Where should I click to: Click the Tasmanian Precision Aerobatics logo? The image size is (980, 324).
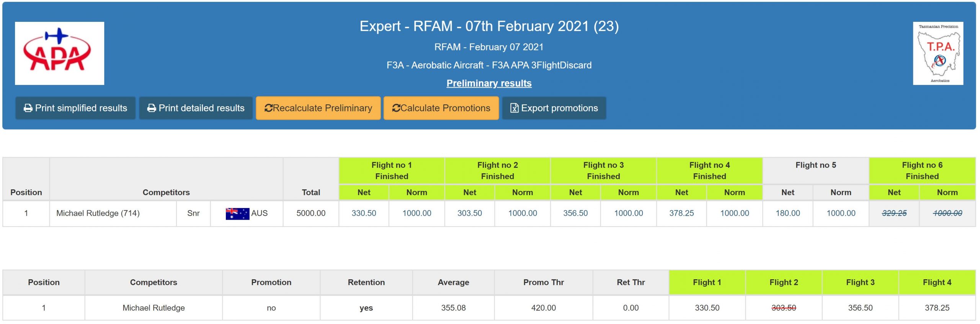click(938, 53)
